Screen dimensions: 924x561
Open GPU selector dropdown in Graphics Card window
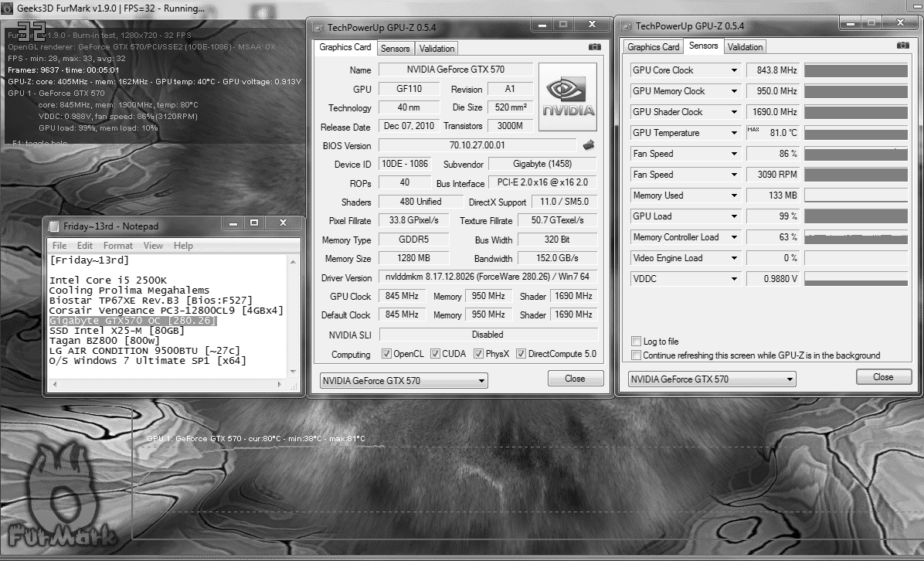click(x=403, y=381)
